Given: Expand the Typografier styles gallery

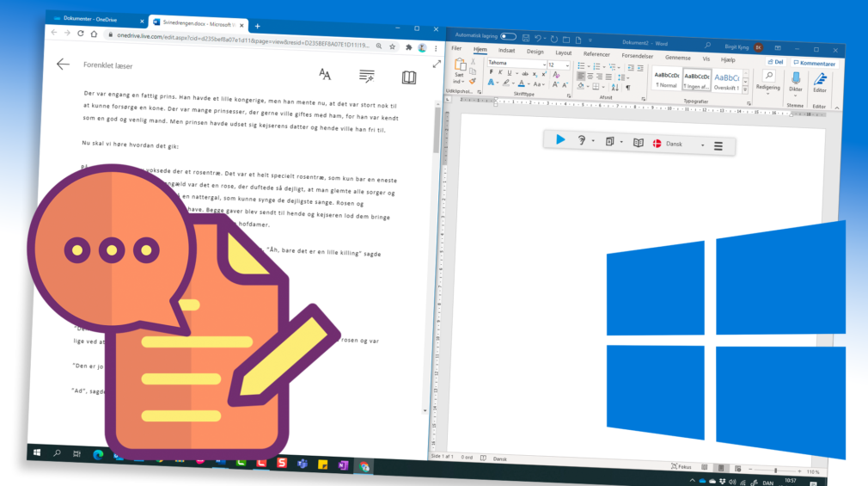Looking at the screenshot, I should pyautogui.click(x=745, y=89).
